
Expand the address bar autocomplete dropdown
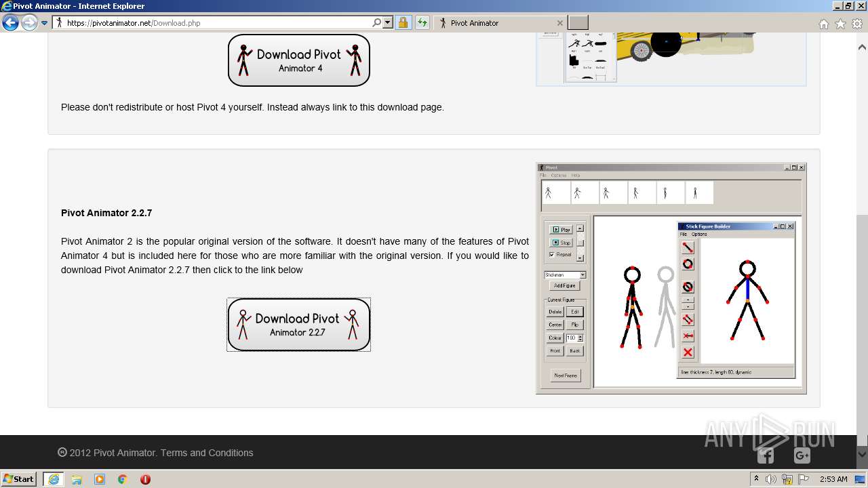click(388, 23)
